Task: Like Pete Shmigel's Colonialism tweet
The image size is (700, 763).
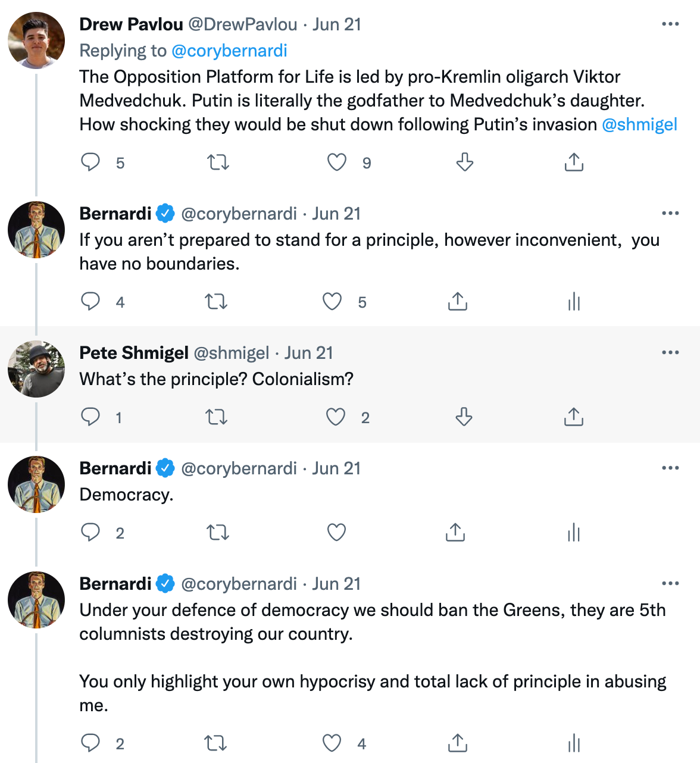Action: 336,417
